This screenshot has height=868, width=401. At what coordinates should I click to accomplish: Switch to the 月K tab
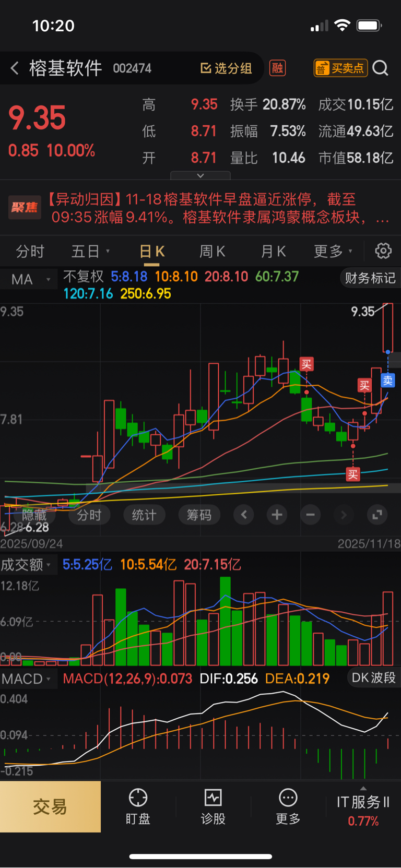(x=273, y=251)
